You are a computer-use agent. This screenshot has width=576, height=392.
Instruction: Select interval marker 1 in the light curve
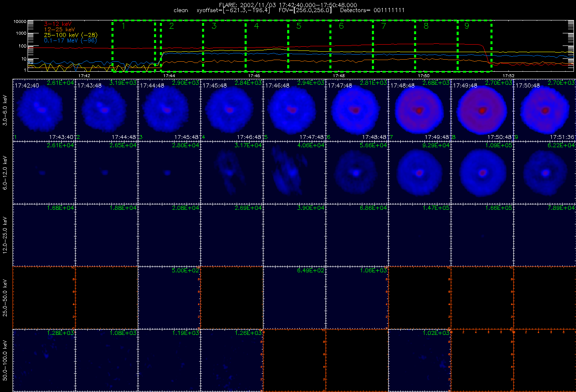pos(124,26)
